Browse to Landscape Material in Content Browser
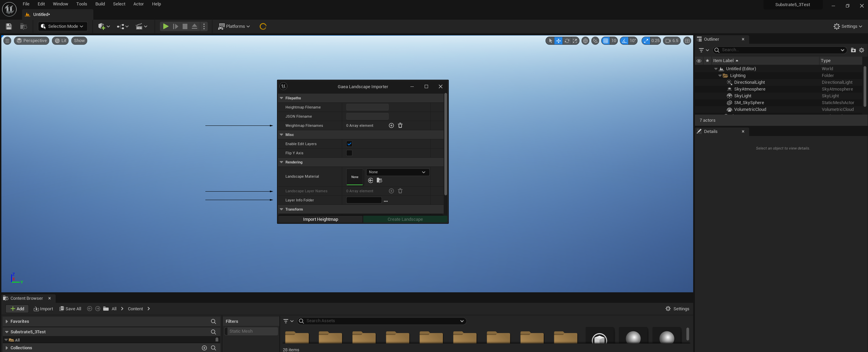This screenshot has height=352, width=868. click(380, 180)
